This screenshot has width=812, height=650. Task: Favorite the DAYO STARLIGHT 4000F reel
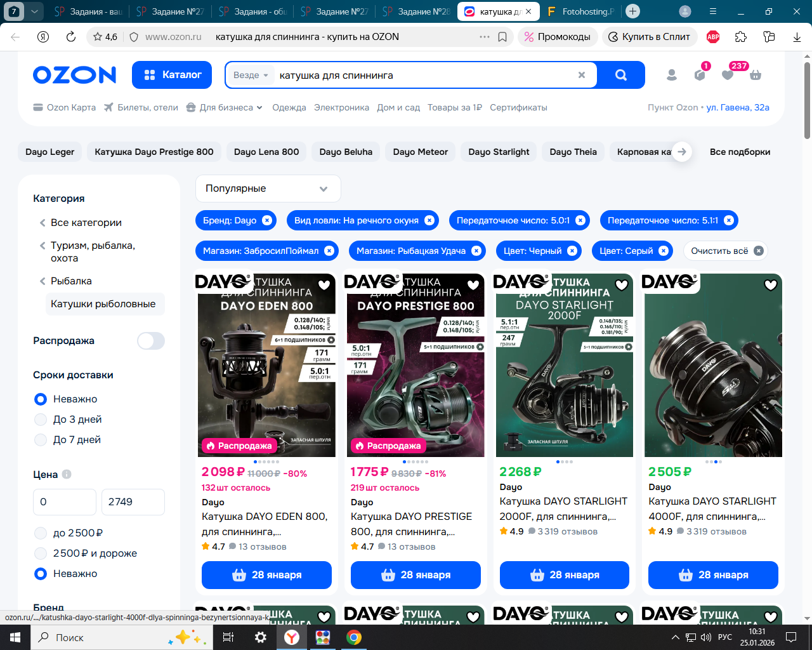point(771,285)
